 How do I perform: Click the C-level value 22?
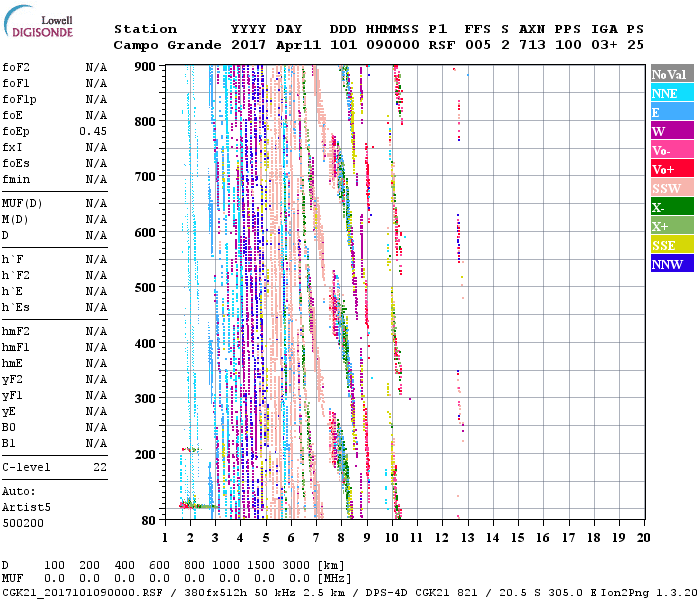pyautogui.click(x=100, y=467)
